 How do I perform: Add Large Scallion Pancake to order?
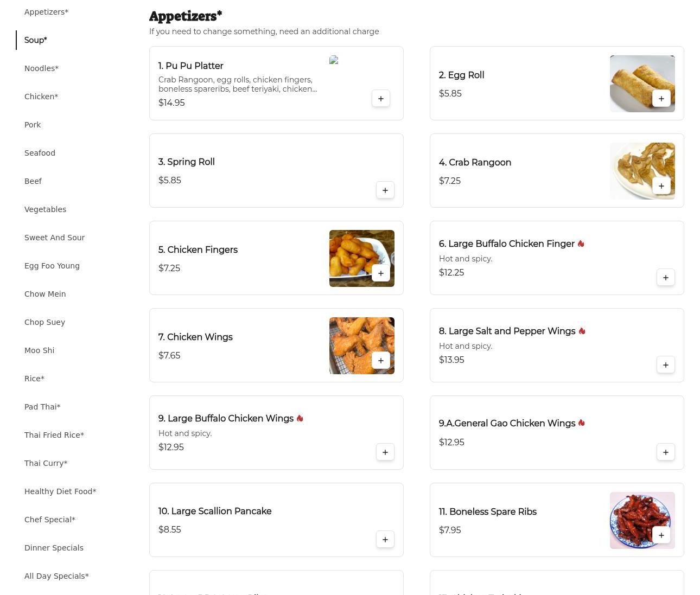click(x=385, y=540)
